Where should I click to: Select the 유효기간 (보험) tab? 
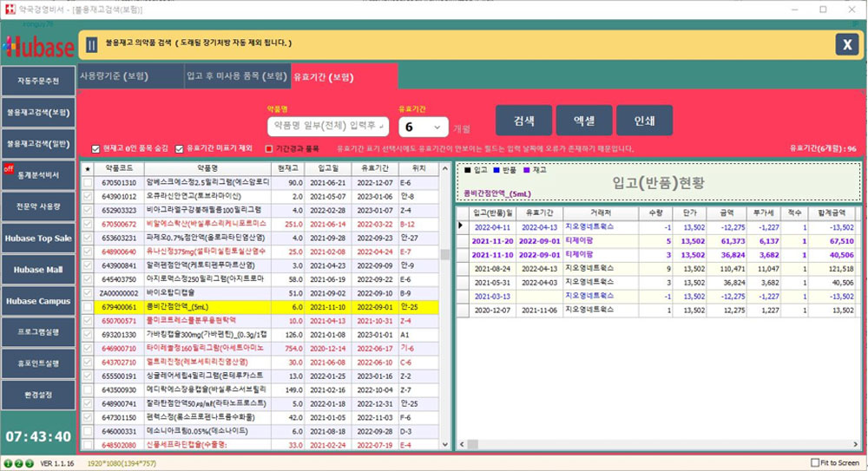pos(344,76)
